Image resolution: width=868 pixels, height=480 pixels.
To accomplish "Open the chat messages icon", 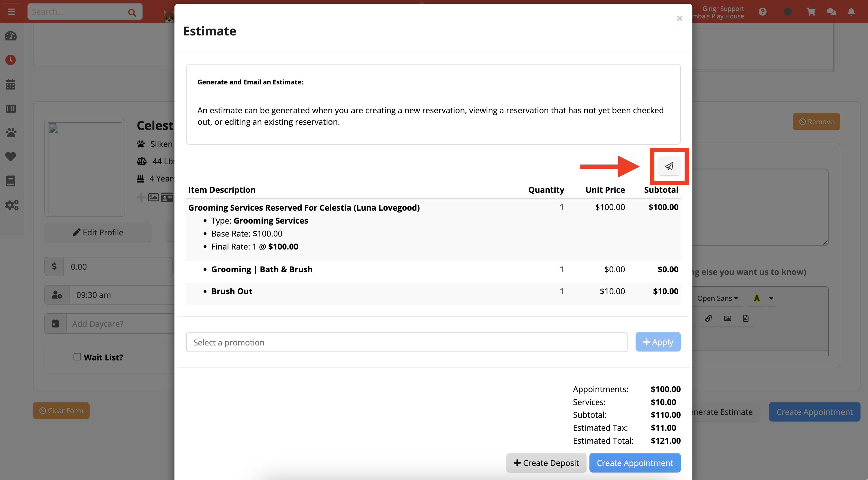I will tap(831, 12).
